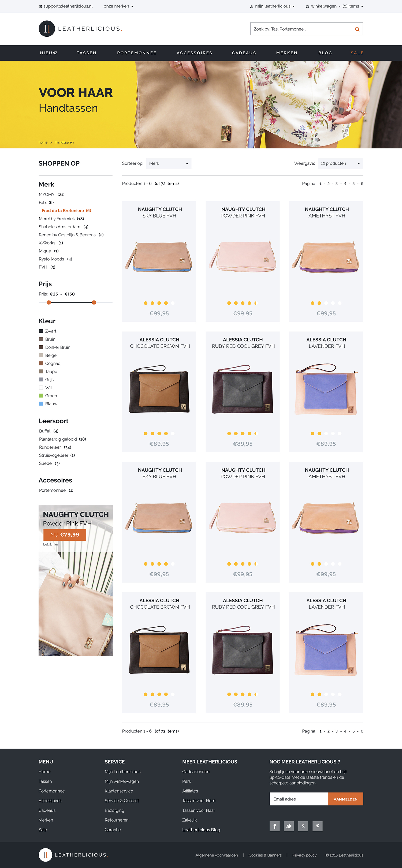Open the TASSEN navigation menu
402x868 pixels.
(87, 53)
